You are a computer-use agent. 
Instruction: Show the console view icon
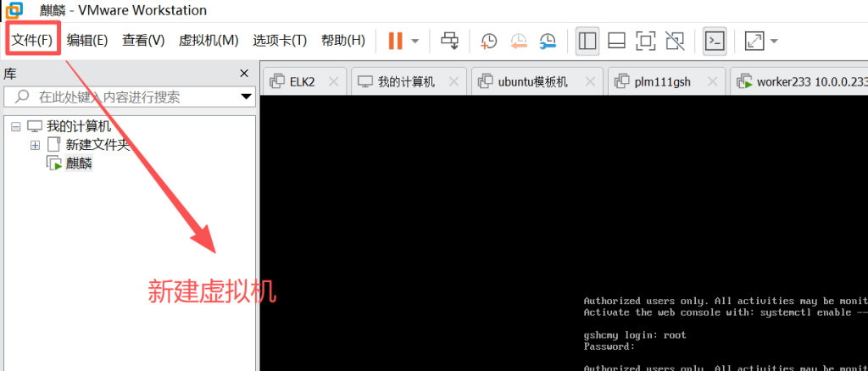pyautogui.click(x=715, y=41)
